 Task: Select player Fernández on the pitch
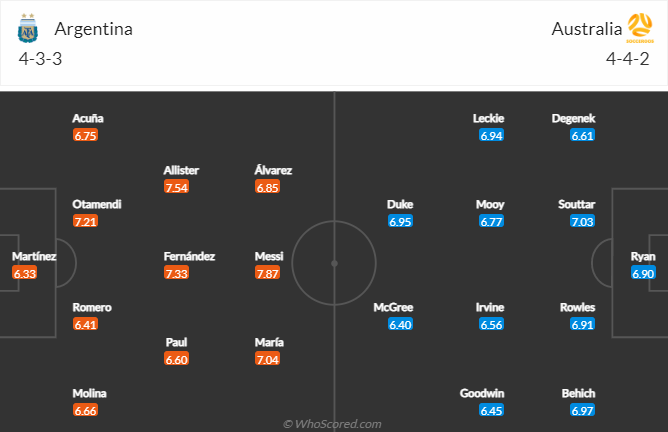tap(189, 256)
